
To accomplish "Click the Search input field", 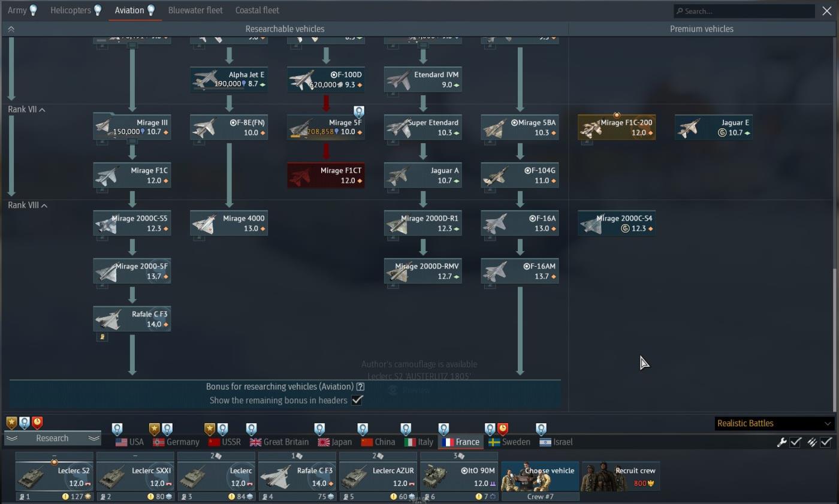I will point(744,11).
